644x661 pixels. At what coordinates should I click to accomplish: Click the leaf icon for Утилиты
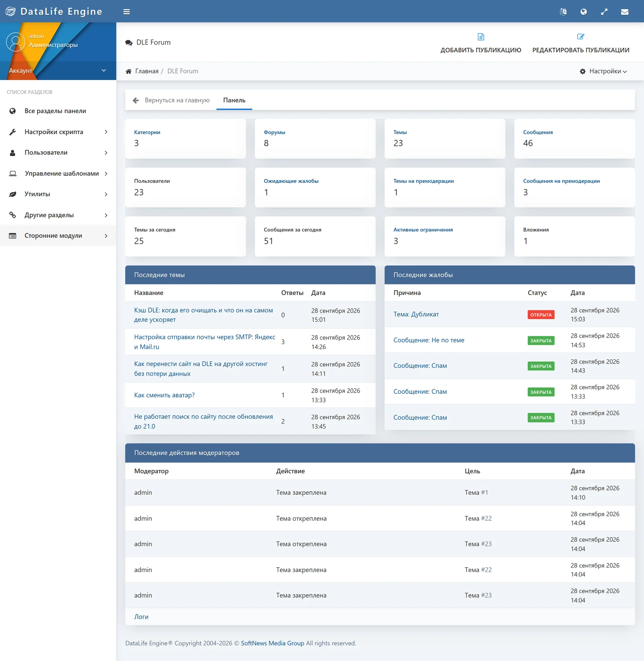(x=13, y=194)
